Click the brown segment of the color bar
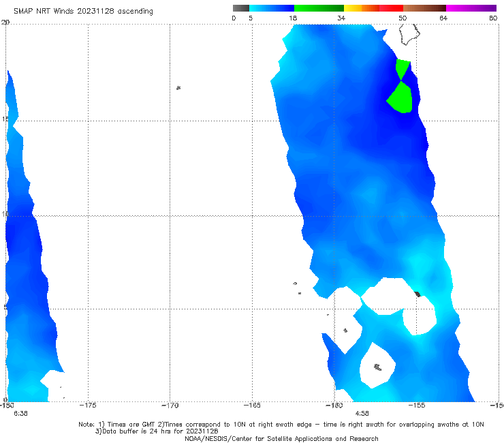The height and width of the screenshot is (443, 504). coord(424,8)
